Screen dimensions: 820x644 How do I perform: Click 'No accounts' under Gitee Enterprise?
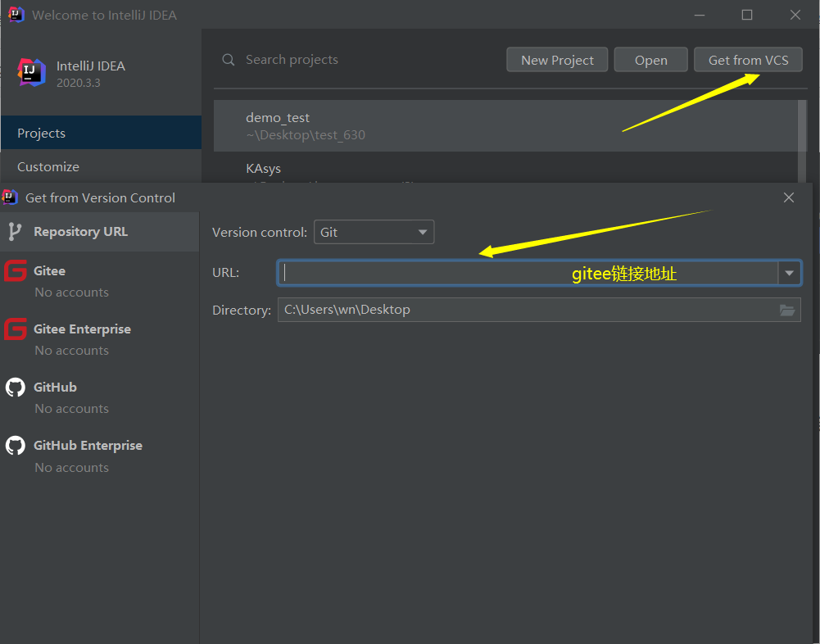click(71, 351)
